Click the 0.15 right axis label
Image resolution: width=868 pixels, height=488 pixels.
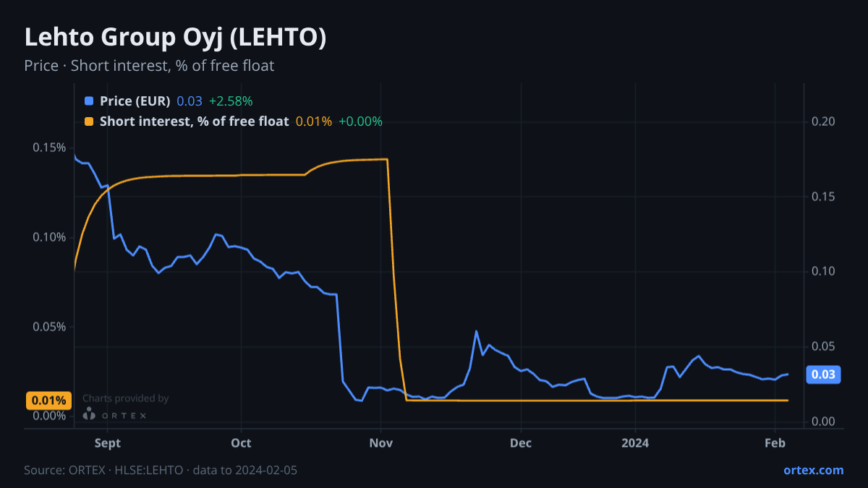click(x=824, y=197)
